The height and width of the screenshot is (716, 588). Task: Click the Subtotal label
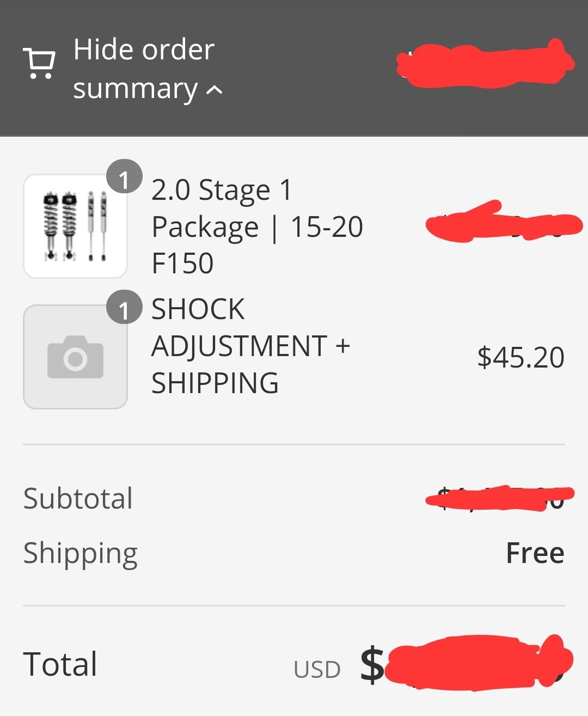[x=78, y=498]
